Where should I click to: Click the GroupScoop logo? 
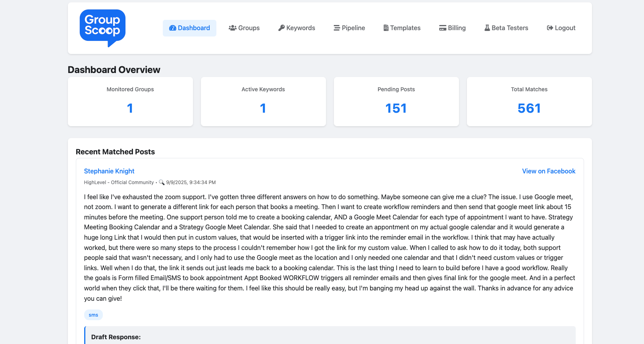(x=102, y=28)
